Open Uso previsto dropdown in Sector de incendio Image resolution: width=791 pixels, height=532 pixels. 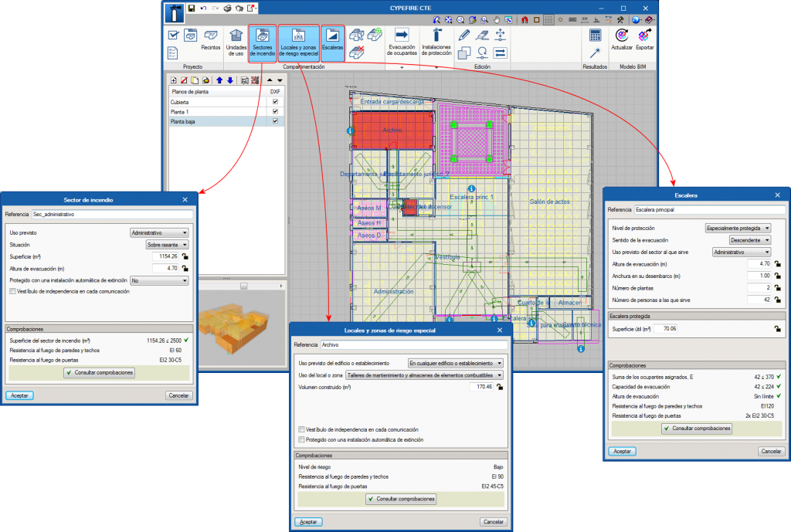click(159, 233)
